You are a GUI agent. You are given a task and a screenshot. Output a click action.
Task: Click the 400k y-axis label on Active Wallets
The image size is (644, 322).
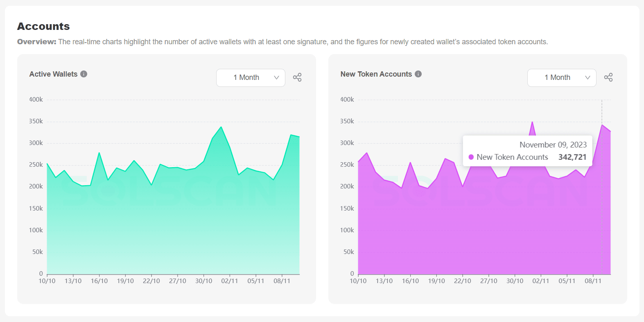pos(36,100)
